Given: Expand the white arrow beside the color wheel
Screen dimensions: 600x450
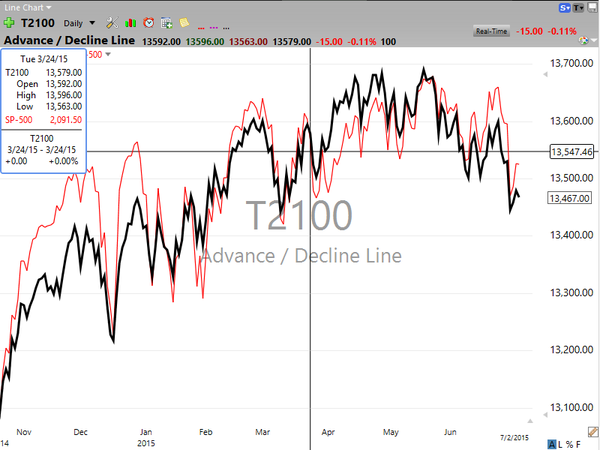Looking at the screenshot, I should pos(593,40).
